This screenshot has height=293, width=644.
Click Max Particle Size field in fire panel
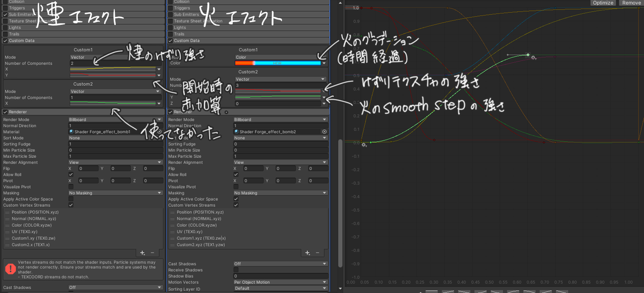[281, 156]
